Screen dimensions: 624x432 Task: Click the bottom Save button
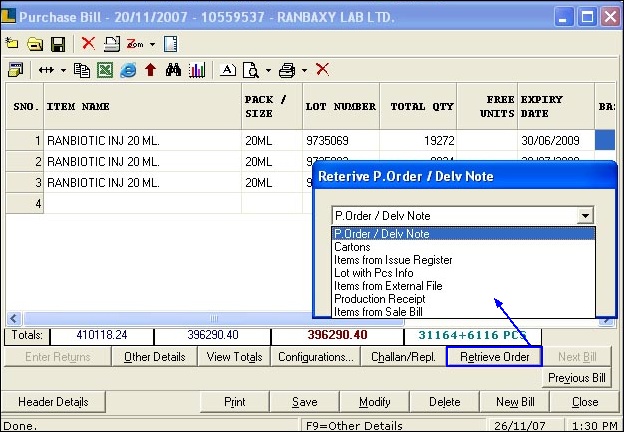(304, 402)
